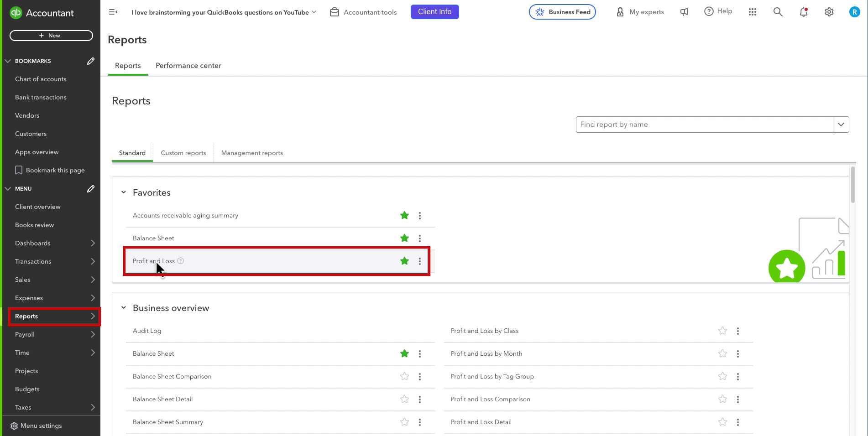This screenshot has height=436, width=868.
Task: Open more options for Balance Sheet Detail
Action: 420,400
